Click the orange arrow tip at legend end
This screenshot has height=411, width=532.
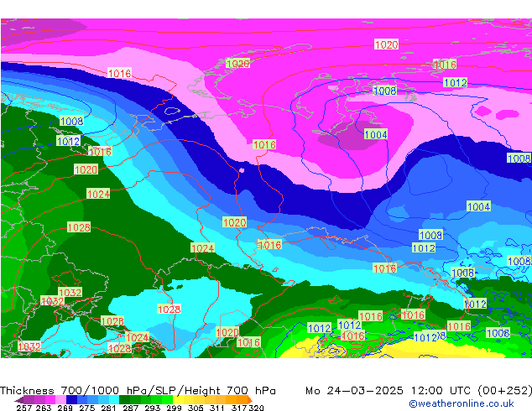pyautogui.click(x=250, y=399)
